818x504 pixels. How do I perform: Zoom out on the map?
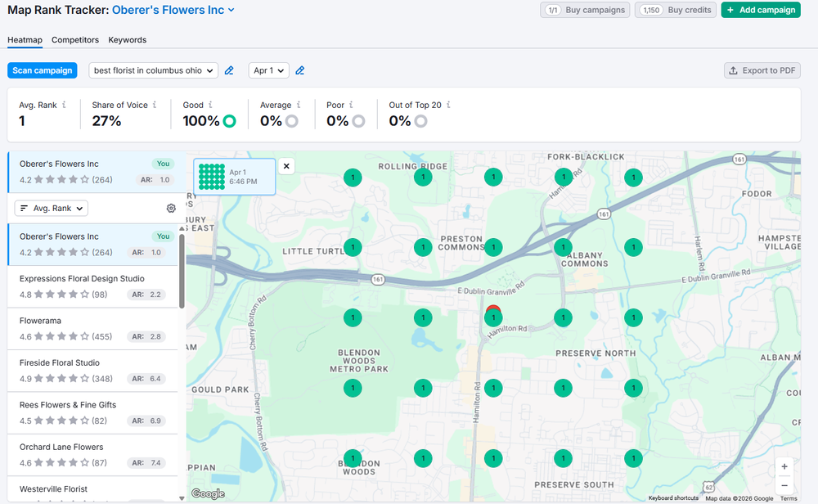(x=784, y=484)
